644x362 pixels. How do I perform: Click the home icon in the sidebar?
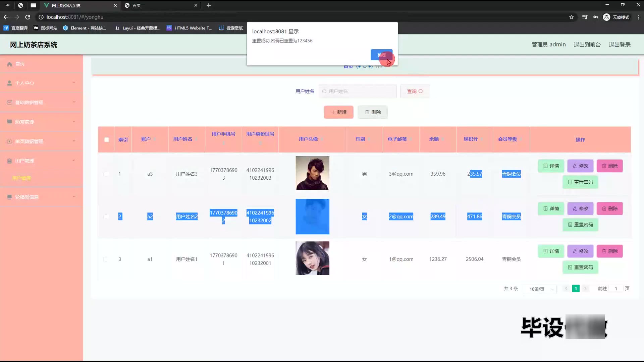tap(9, 64)
